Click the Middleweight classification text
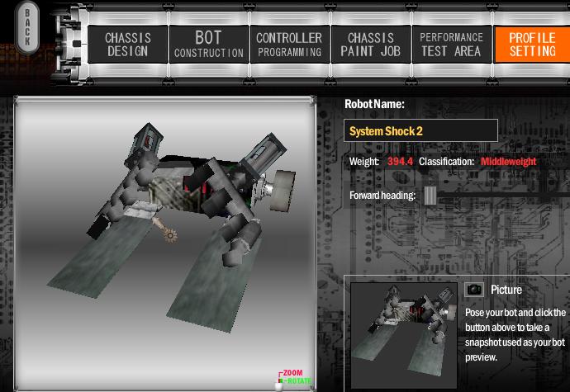The width and height of the screenshot is (570, 392). (508, 161)
